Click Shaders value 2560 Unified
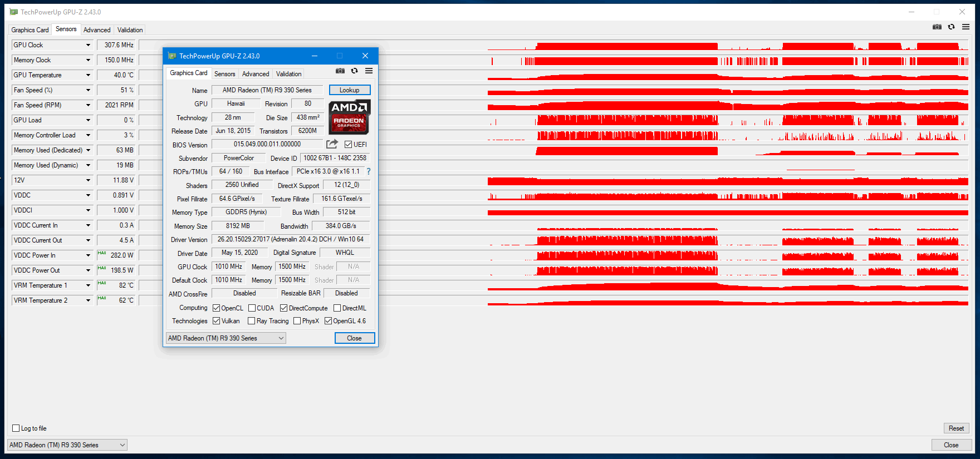Image resolution: width=980 pixels, height=459 pixels. click(x=242, y=185)
